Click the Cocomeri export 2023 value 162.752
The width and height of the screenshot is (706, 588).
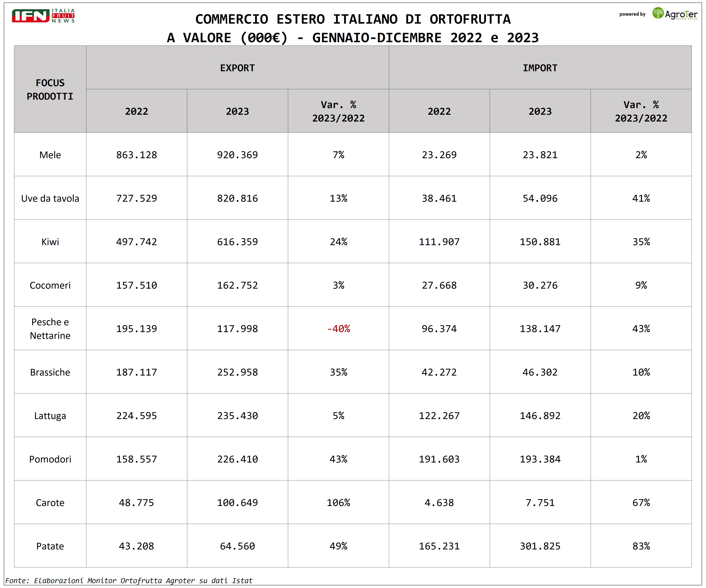tap(237, 285)
